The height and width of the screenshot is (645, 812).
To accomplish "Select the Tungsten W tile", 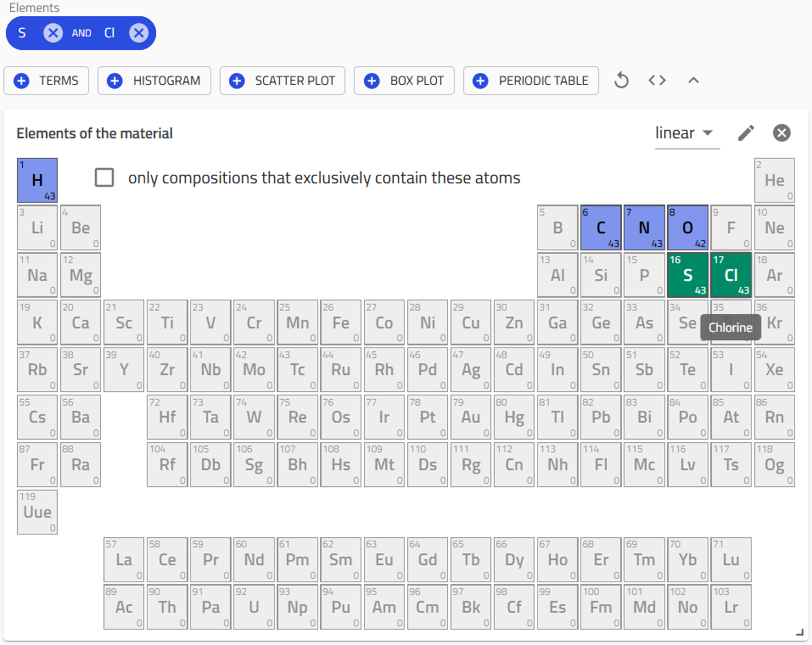I will point(255,418).
